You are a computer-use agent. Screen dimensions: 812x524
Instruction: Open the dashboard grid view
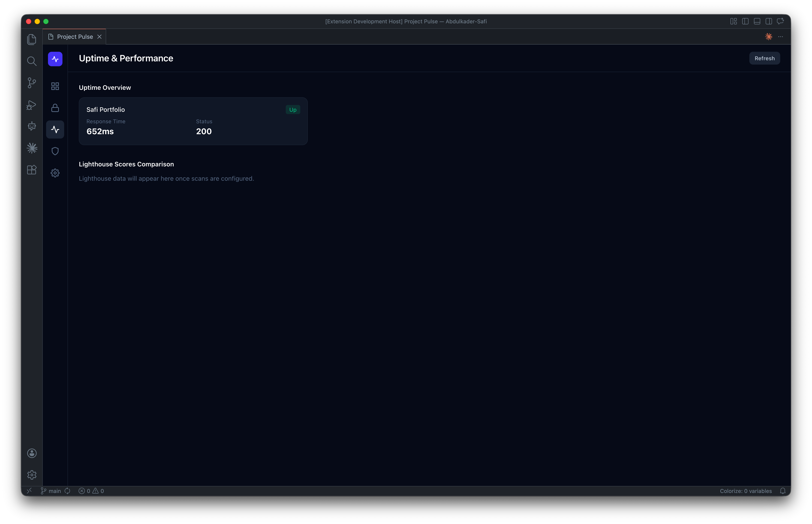(x=55, y=86)
